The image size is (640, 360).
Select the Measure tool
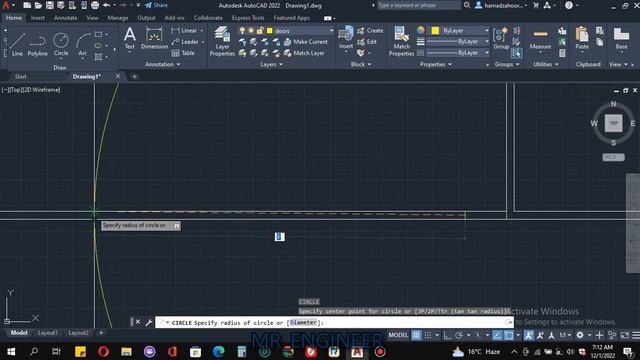point(540,39)
